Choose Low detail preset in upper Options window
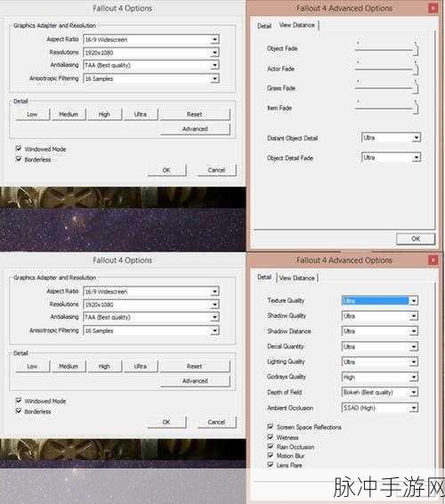Viewport: 445px width, 504px height. click(x=32, y=115)
